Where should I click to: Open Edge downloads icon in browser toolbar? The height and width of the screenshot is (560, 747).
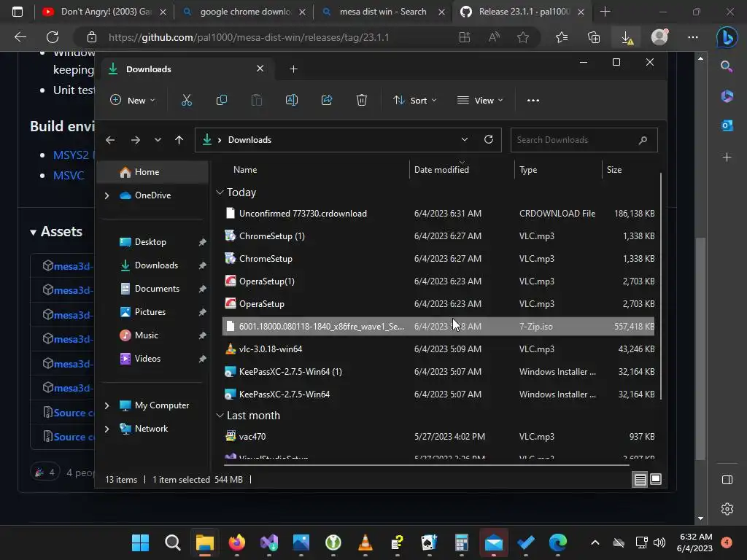click(627, 38)
